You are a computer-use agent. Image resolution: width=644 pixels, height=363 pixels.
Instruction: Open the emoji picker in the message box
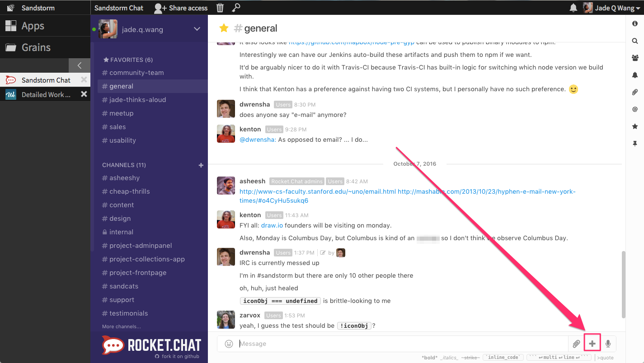tap(228, 344)
